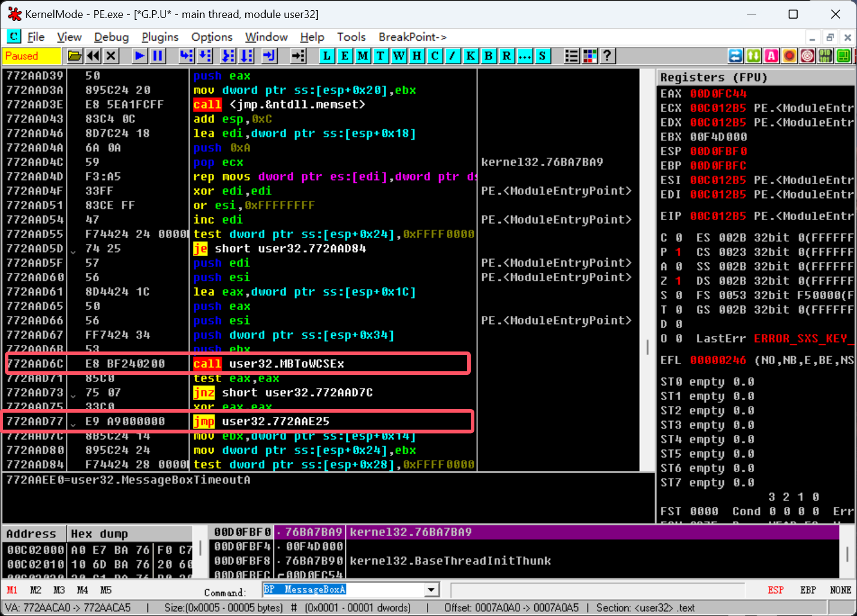
Task: Open Handles window with H button
Action: point(417,56)
